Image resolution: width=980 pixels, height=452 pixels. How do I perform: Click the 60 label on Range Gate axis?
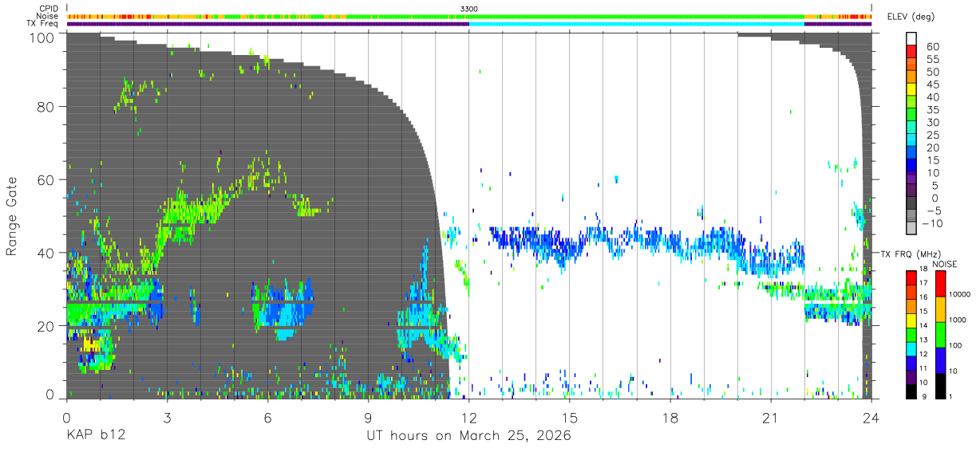[x=45, y=179]
